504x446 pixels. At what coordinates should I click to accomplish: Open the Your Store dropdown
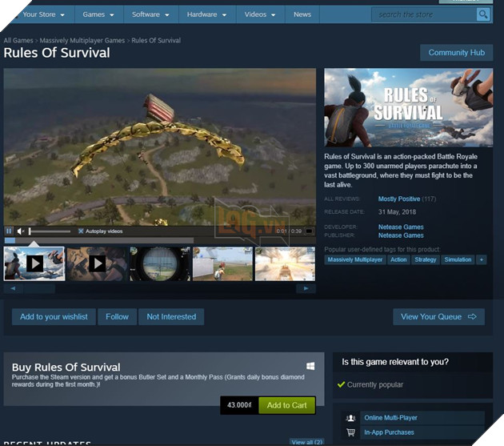coord(43,14)
